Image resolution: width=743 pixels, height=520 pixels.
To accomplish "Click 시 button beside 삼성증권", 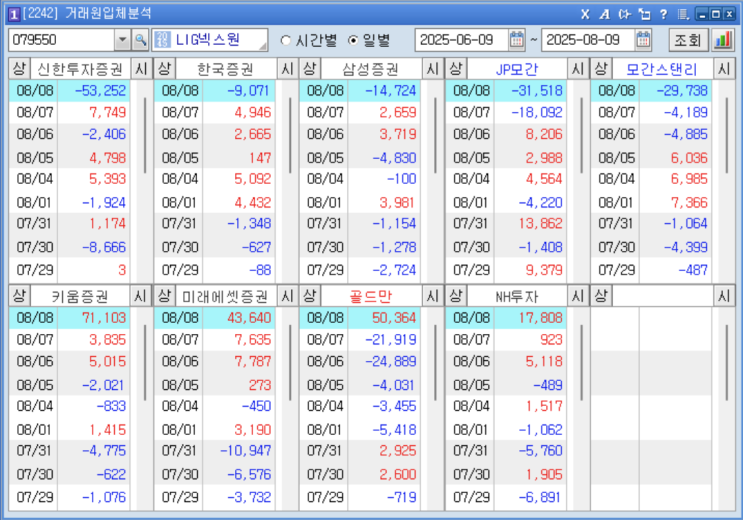I will coord(432,69).
